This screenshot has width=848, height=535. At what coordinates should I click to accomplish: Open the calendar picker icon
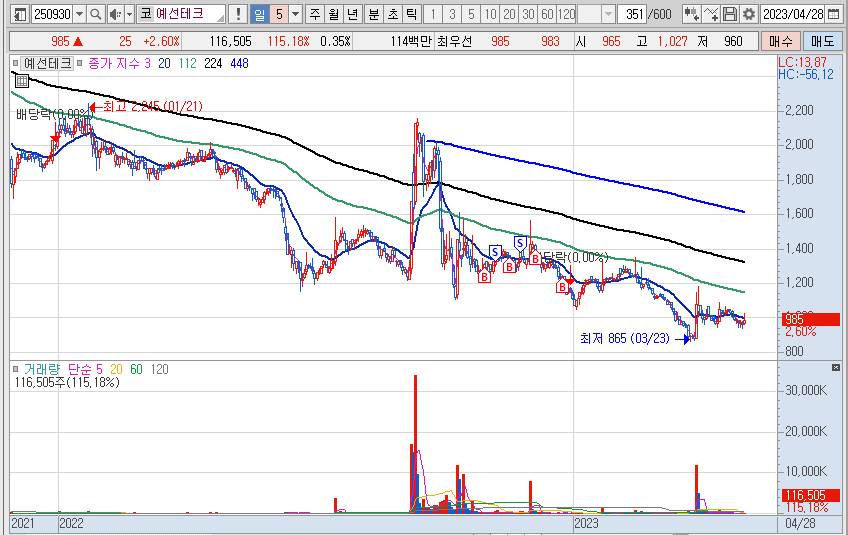point(833,14)
